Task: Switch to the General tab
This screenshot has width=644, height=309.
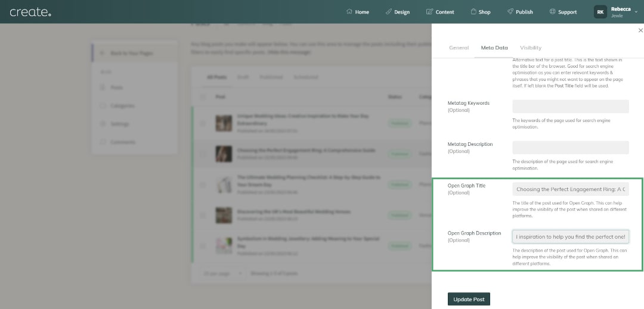Action: tap(459, 48)
